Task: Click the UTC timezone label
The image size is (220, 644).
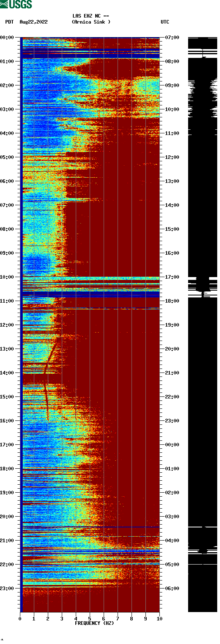Action: click(165, 22)
